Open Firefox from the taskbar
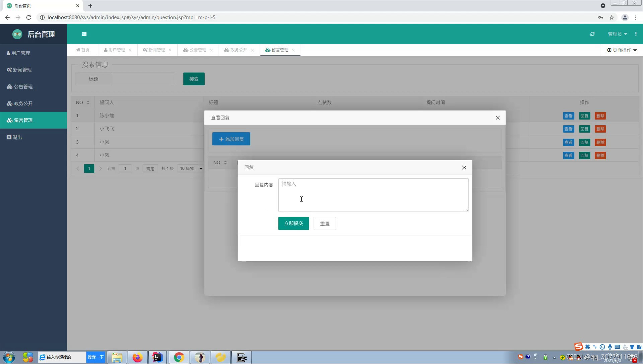This screenshot has width=643, height=364. [137, 357]
